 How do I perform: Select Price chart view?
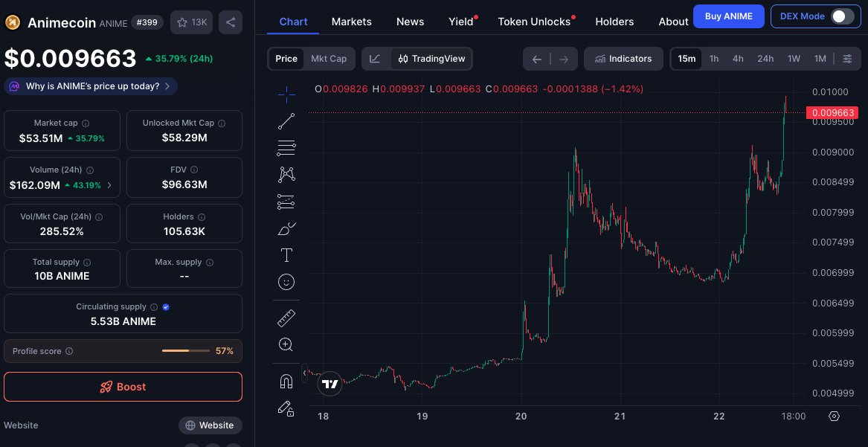click(287, 59)
